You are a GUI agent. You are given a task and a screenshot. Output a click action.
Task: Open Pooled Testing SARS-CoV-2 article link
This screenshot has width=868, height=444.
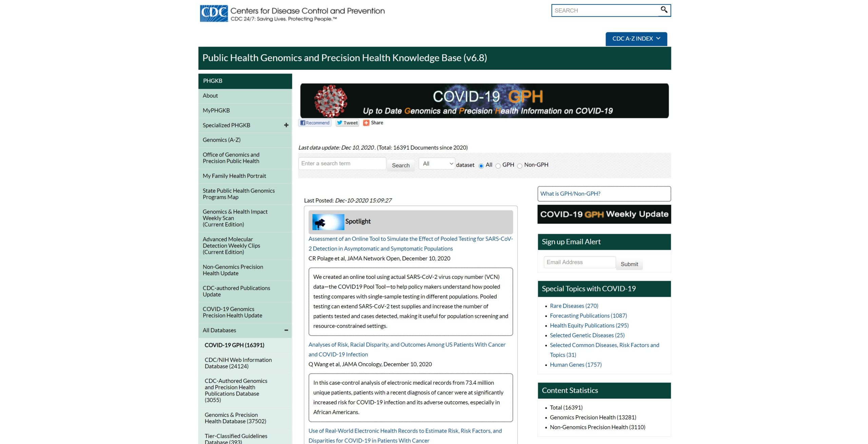point(411,244)
